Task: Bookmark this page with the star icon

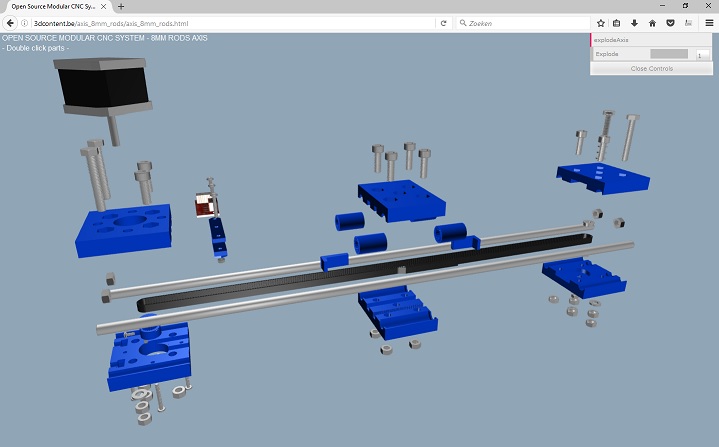Action: pyautogui.click(x=601, y=23)
